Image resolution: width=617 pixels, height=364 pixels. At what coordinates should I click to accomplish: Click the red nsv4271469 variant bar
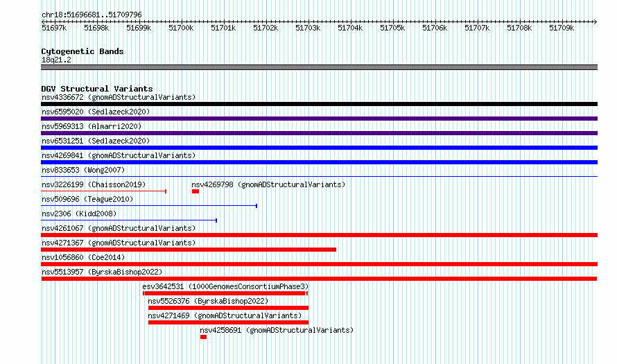[x=228, y=322]
